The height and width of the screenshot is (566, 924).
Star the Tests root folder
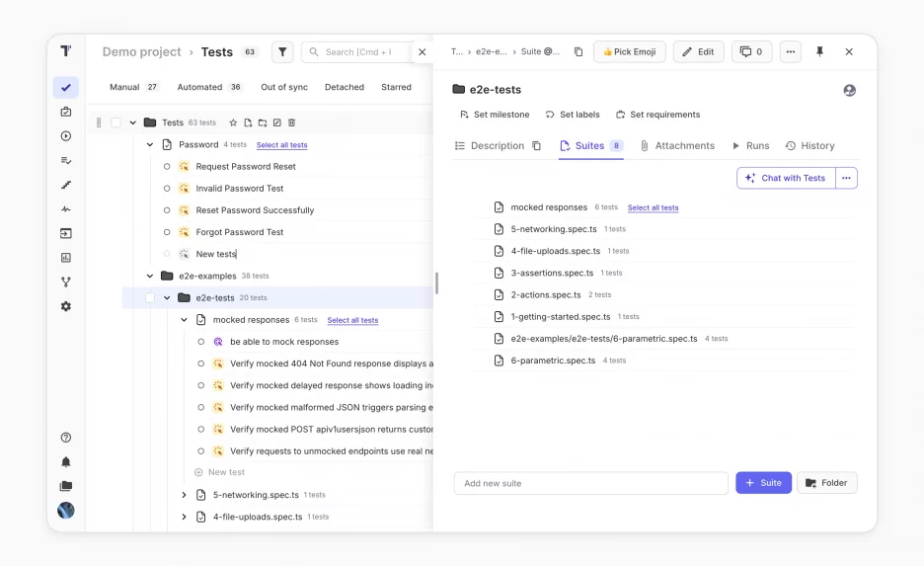point(233,122)
